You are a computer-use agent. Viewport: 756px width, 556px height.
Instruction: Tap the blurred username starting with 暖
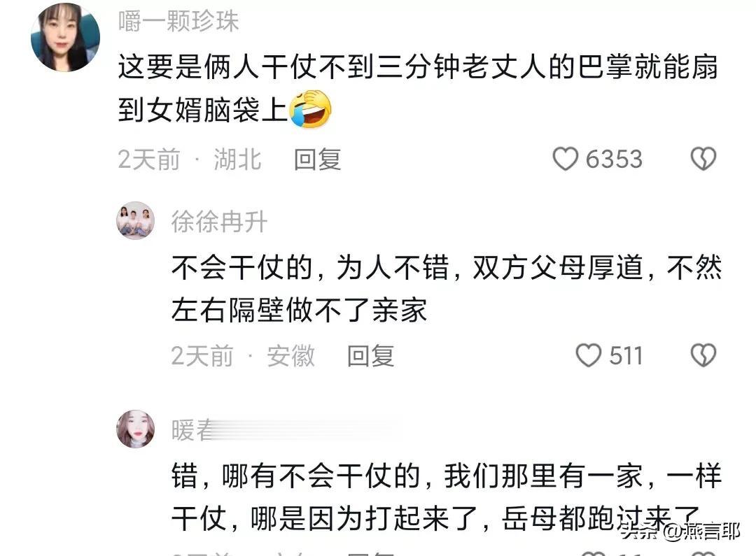tap(284, 430)
